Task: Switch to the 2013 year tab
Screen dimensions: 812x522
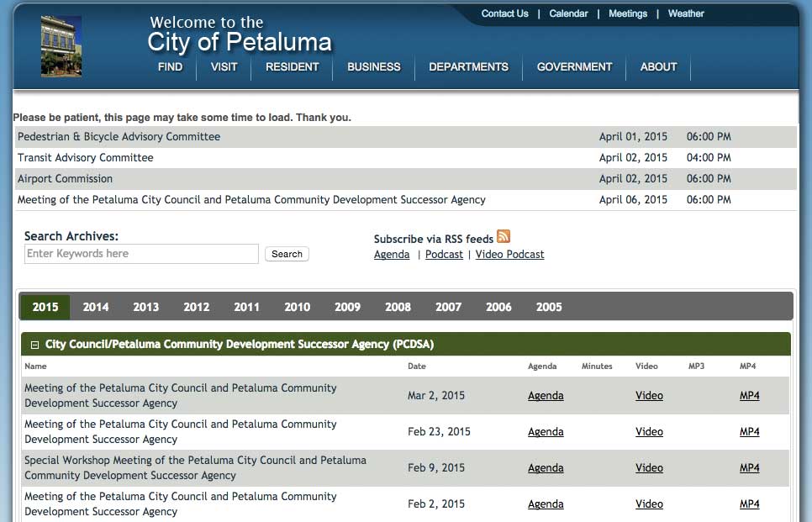Action: click(146, 307)
